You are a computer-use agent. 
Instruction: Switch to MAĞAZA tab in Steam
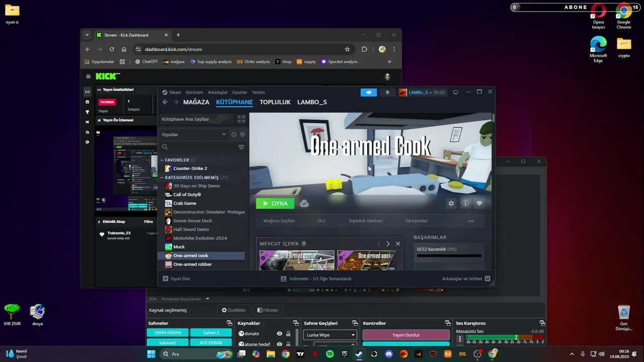coord(196,102)
